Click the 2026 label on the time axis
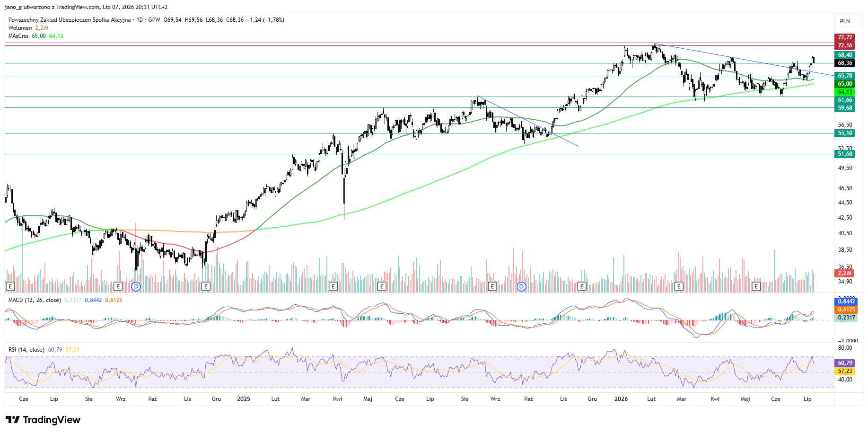The height and width of the screenshot is (434, 868). (x=621, y=399)
